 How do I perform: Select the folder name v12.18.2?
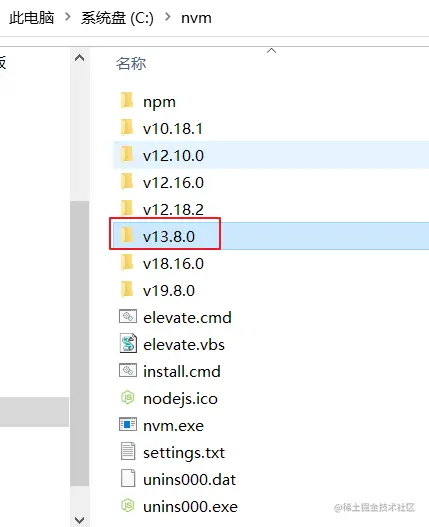click(173, 209)
